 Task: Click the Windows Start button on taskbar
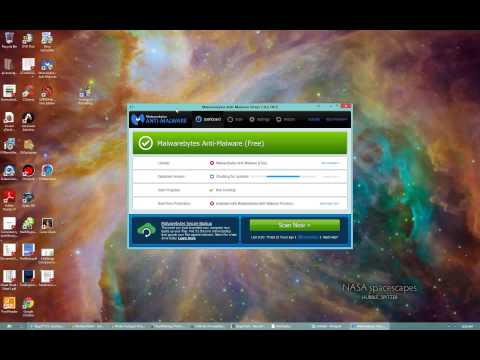tap(9, 326)
